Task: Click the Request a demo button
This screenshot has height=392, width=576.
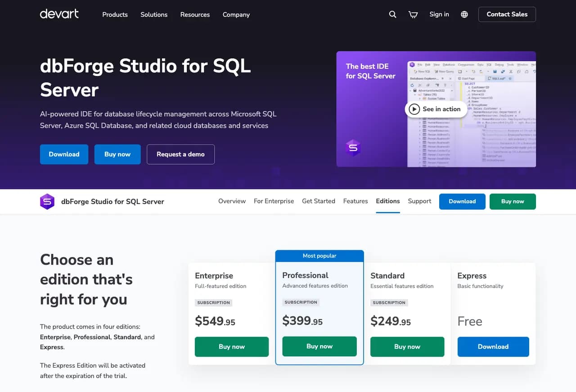Action: tap(180, 154)
